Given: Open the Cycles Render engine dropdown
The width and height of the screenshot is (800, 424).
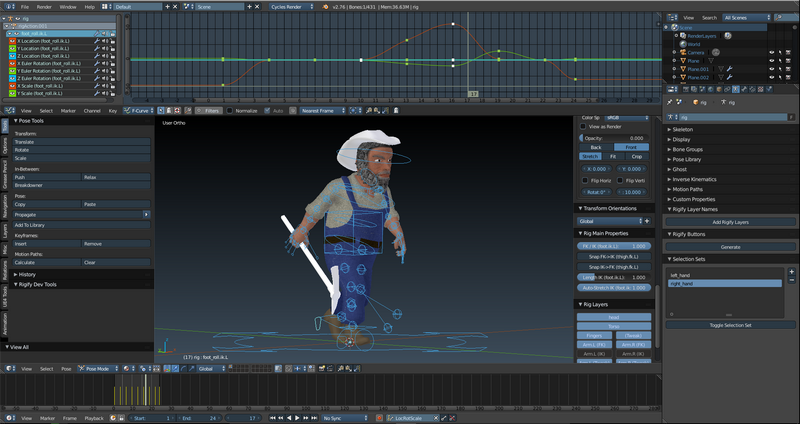Looking at the screenshot, I should [292, 7].
